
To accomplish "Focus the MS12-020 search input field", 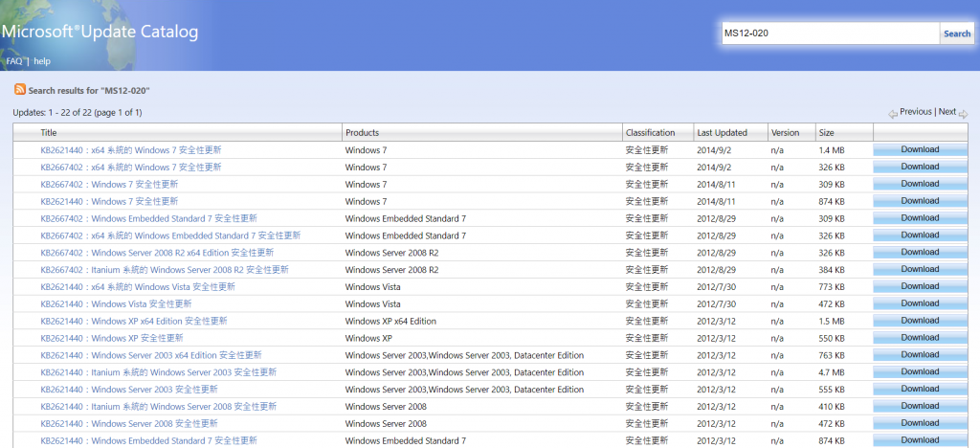I will coord(830,34).
